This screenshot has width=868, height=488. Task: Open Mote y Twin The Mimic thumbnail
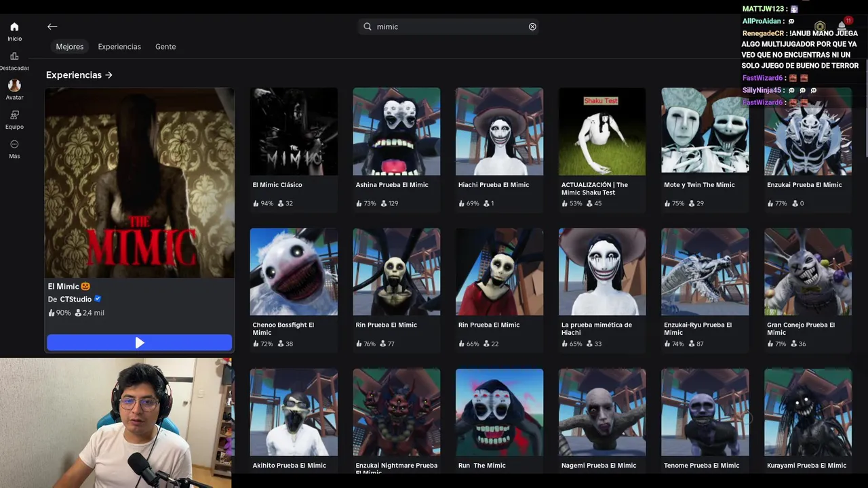[705, 131]
